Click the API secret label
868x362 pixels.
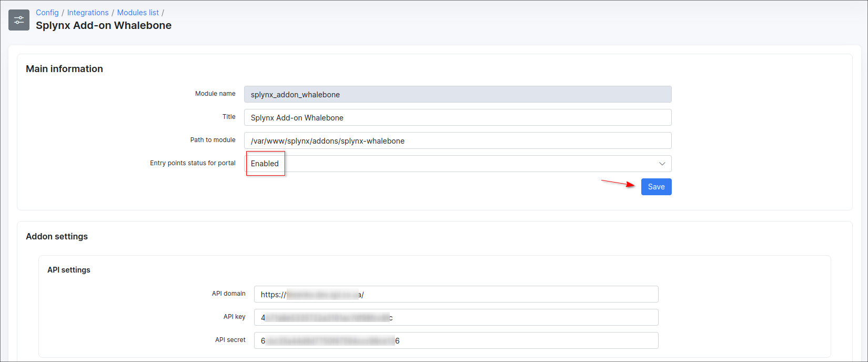[230, 340]
